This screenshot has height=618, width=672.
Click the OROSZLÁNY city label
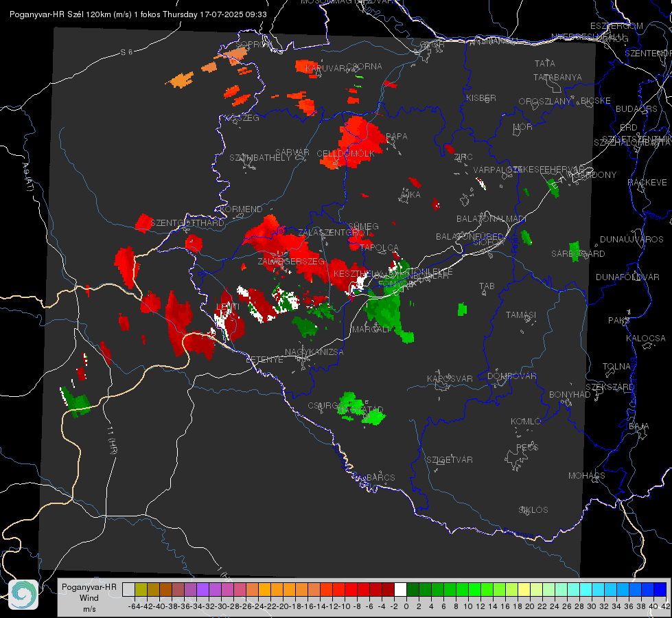click(545, 101)
